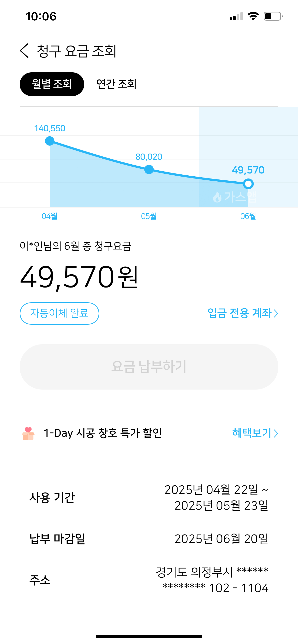Select the May 80,020 data point
The height and width of the screenshot is (644, 298).
coord(149,169)
